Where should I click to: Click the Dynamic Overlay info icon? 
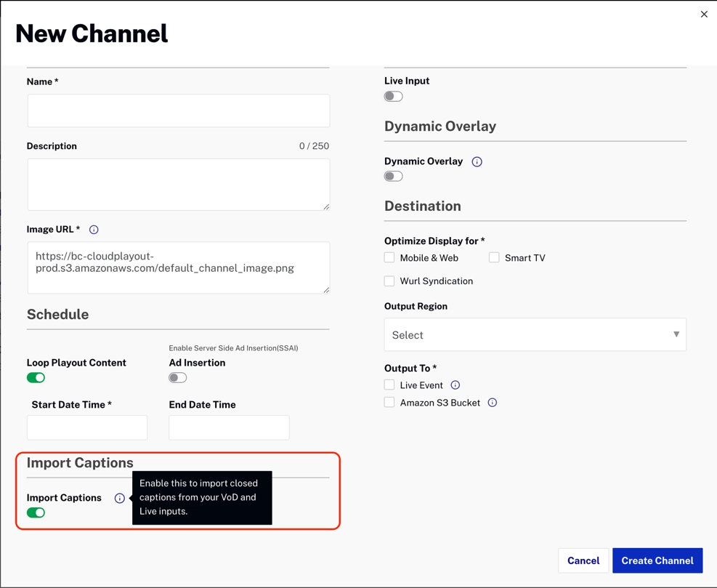477,161
